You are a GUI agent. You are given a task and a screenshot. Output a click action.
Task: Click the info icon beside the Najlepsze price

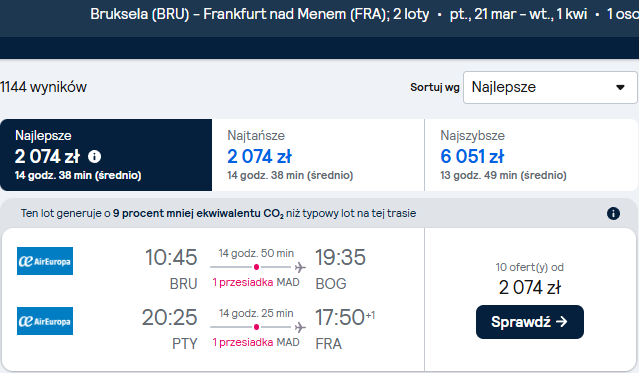(x=95, y=157)
